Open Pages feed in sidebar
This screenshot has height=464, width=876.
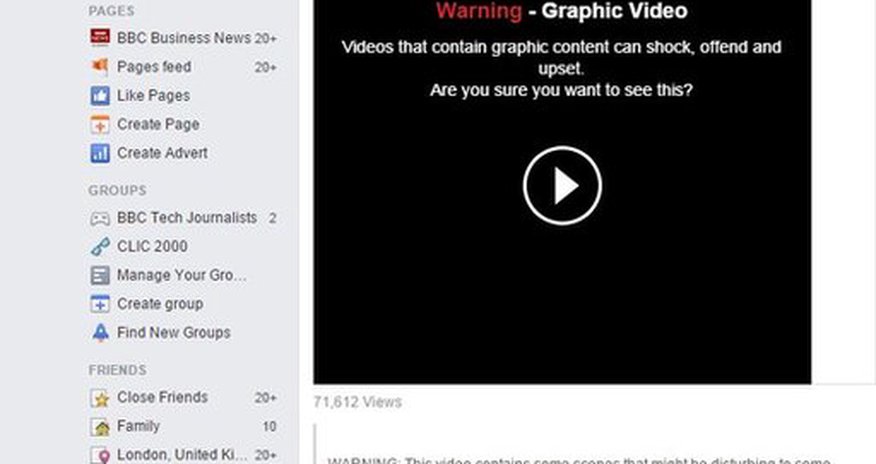(154, 67)
